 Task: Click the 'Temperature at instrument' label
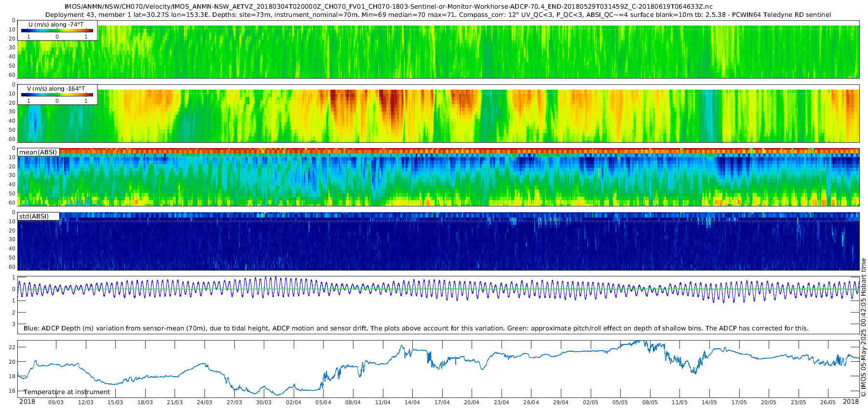click(x=67, y=392)
